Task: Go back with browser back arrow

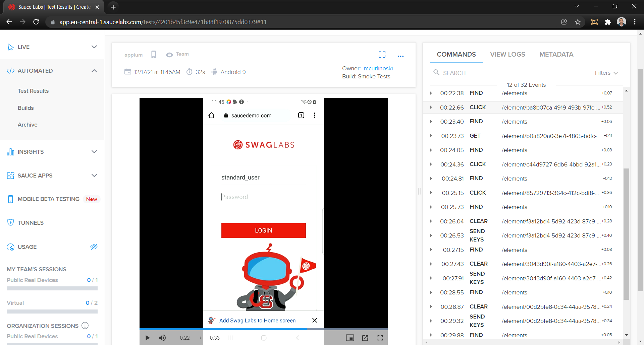Action: tap(9, 22)
